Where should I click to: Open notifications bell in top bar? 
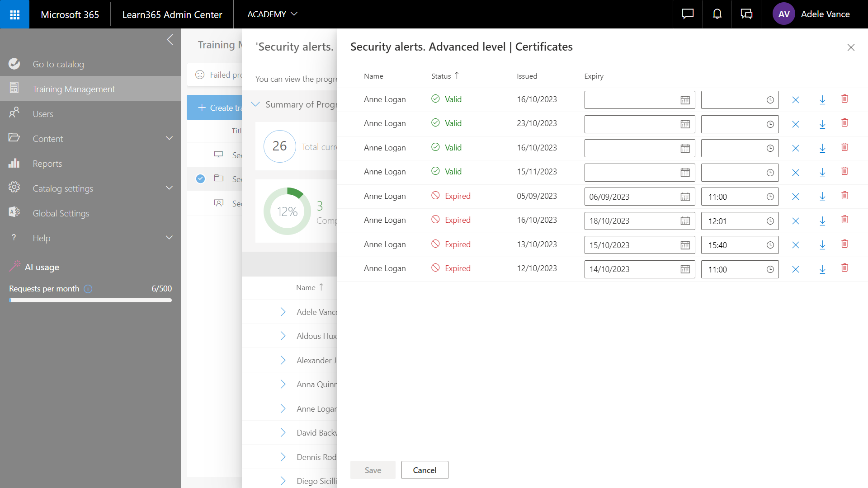[x=717, y=14]
